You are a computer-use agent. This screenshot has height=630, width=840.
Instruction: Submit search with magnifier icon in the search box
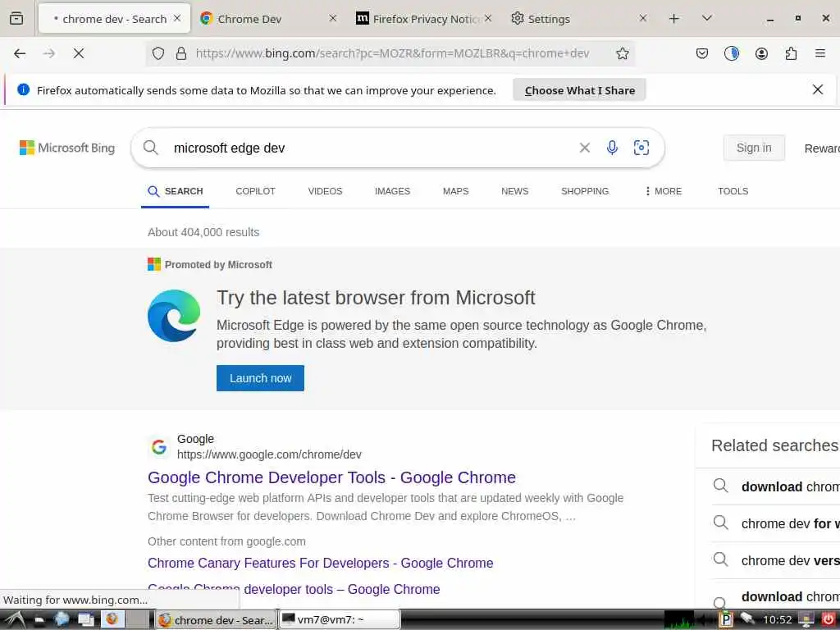(151, 148)
